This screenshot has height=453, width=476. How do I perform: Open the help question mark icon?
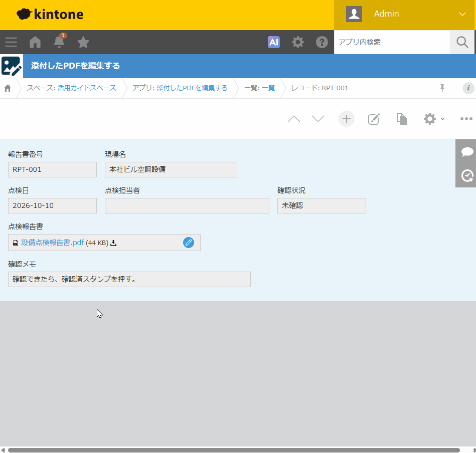point(322,42)
